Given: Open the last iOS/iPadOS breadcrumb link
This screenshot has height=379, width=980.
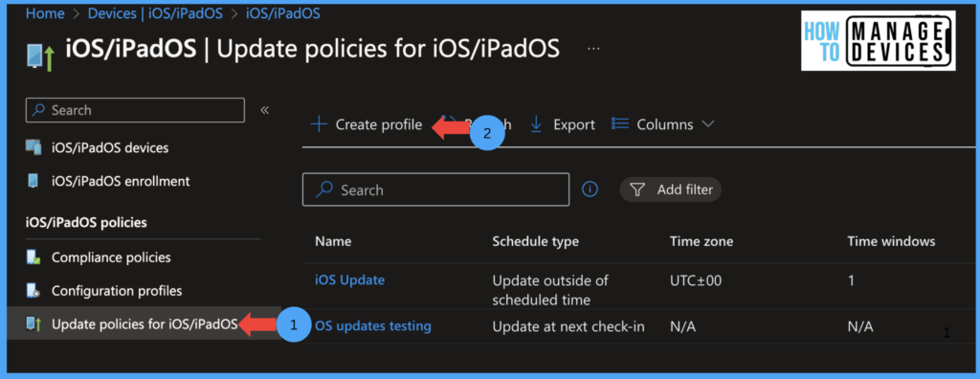Looking at the screenshot, I should 283,13.
